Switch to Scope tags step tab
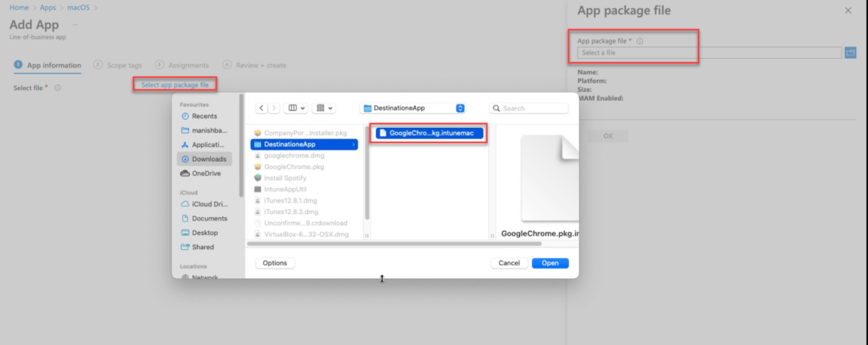 point(118,65)
